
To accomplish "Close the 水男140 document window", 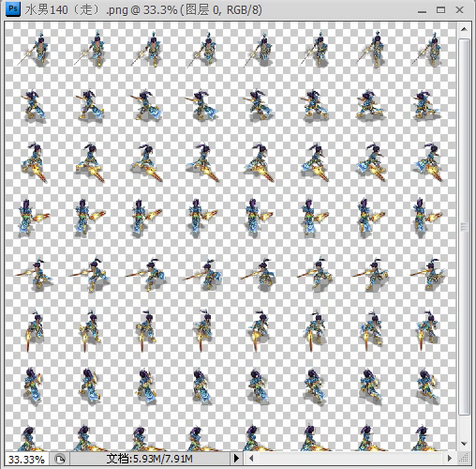I will click(459, 10).
